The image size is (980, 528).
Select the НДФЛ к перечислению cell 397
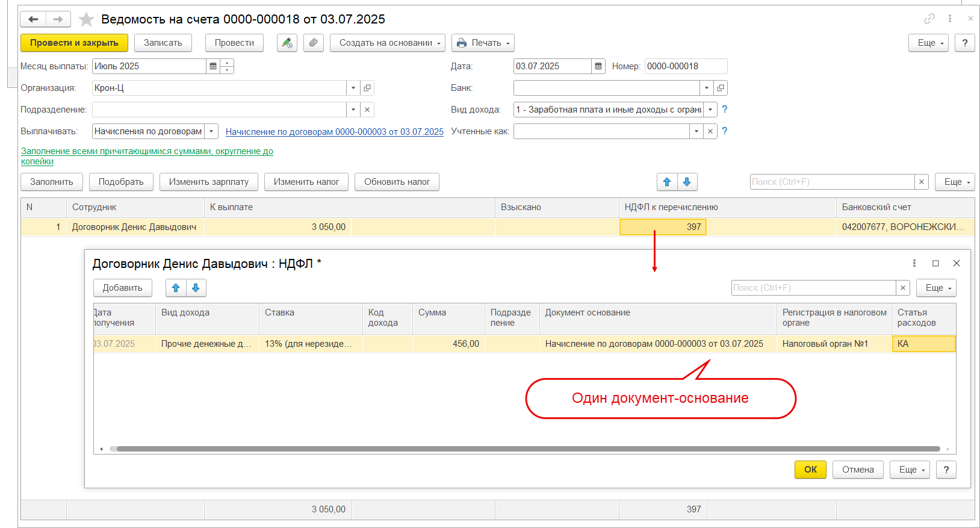[663, 227]
